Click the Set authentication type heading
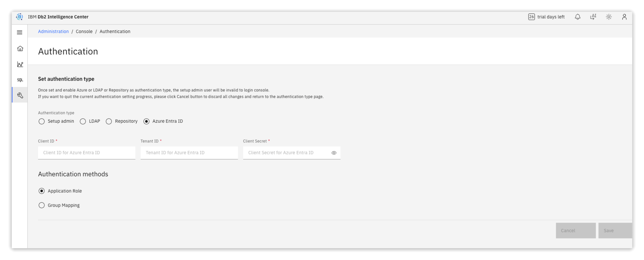 pos(66,79)
